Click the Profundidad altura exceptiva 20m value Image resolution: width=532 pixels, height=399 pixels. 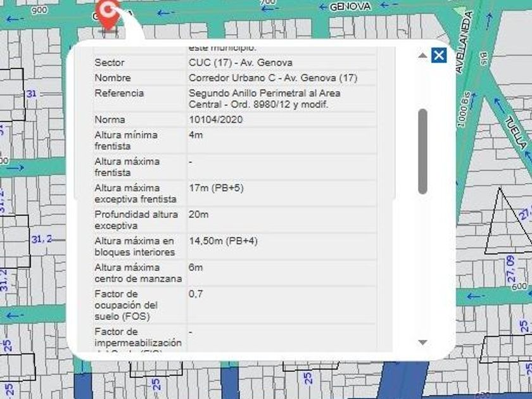point(198,215)
